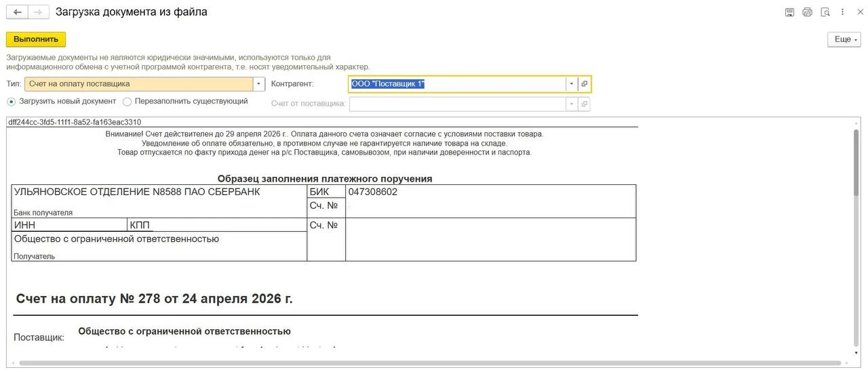The image size is (868, 372).
Task: Click УЛЬЯНОВСКОЕ ОТДЕЛЕНИЕ N8588 ПАО СБЕРБАНК text
Action: (137, 192)
